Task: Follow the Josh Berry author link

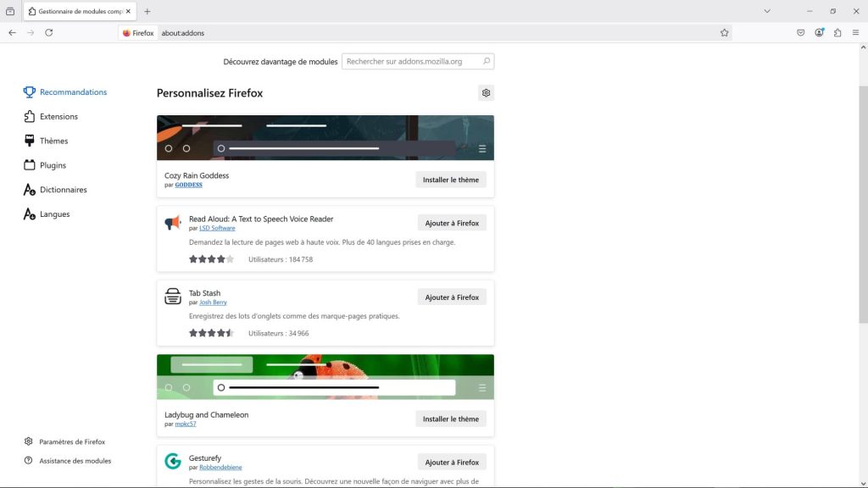Action: click(213, 302)
